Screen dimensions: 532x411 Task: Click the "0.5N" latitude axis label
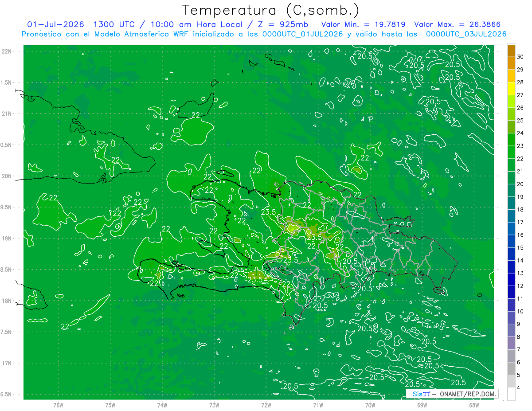(x=7, y=145)
